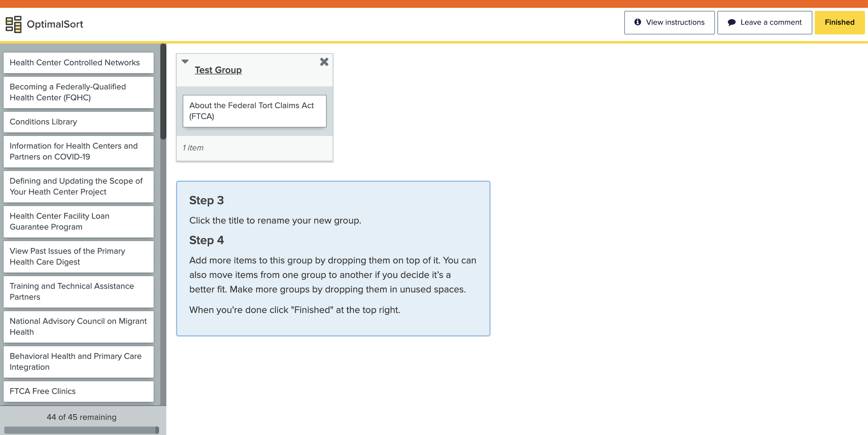The image size is (868, 435).
Task: Click Behavioral Health and Primary Care Integration card
Action: [x=78, y=361]
